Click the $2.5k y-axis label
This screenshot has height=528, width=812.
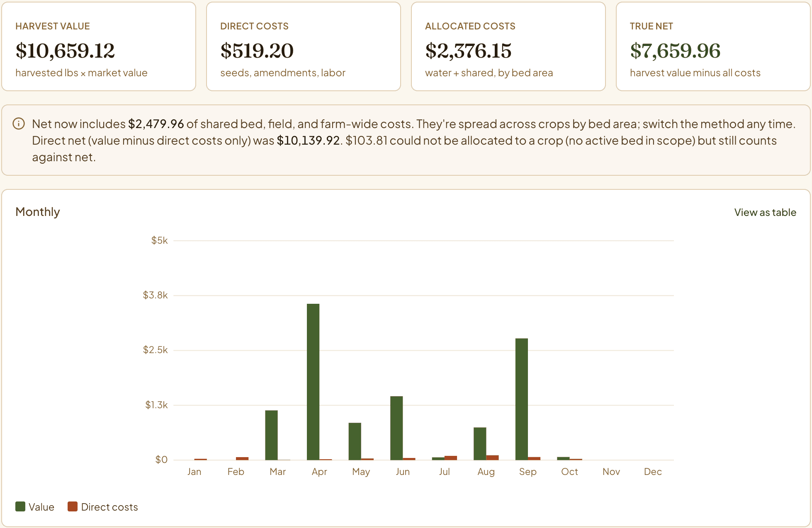(x=155, y=350)
